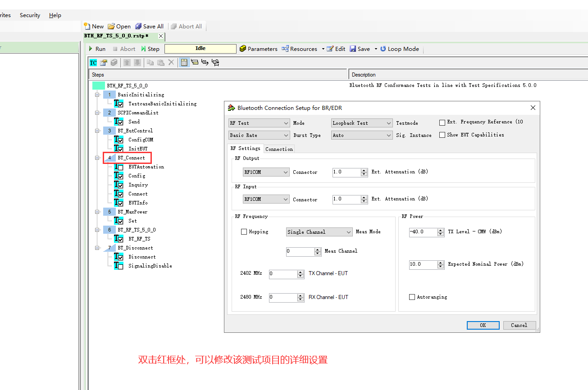The width and height of the screenshot is (588, 390).
Task: Click the 3D box icon in steps toolbar
Action: point(114,63)
